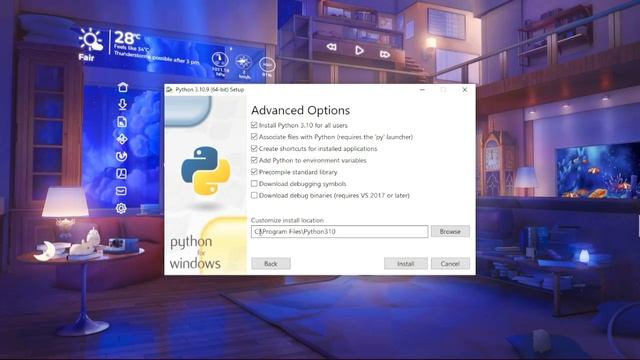Click the Python Setup title bar icon
The height and width of the screenshot is (360, 640).
click(x=169, y=89)
